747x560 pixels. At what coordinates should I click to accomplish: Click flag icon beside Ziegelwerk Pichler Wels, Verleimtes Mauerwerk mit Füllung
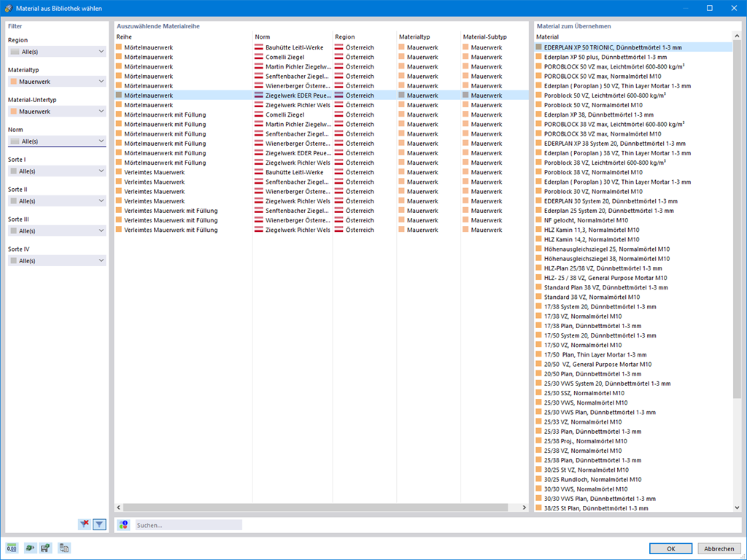(259, 230)
